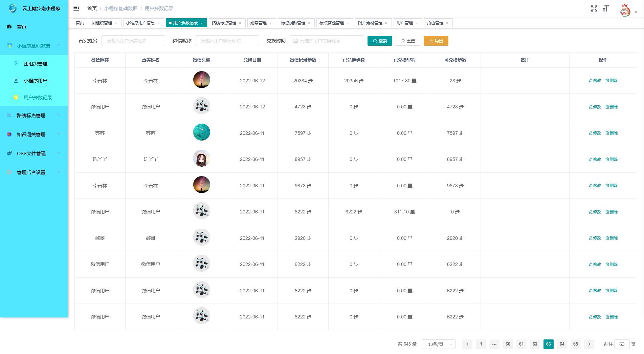Click 修改 for the 苏苏 row
644x354 pixels.
[x=595, y=133]
